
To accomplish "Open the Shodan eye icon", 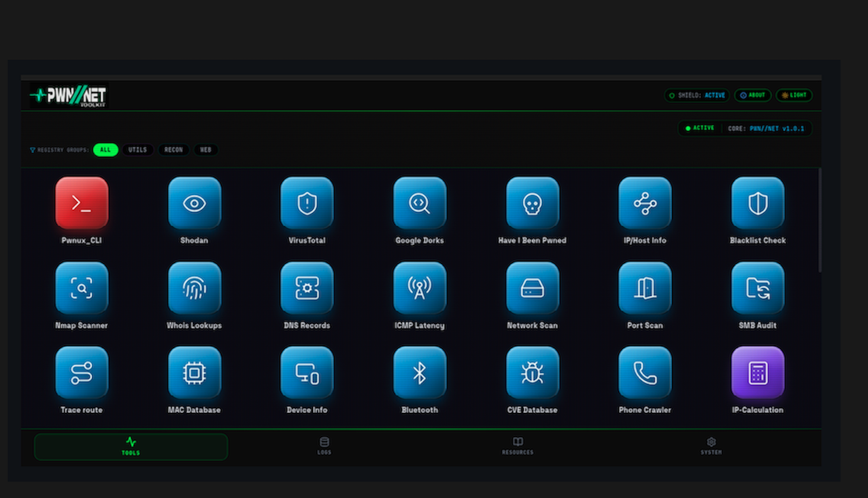I will point(194,203).
